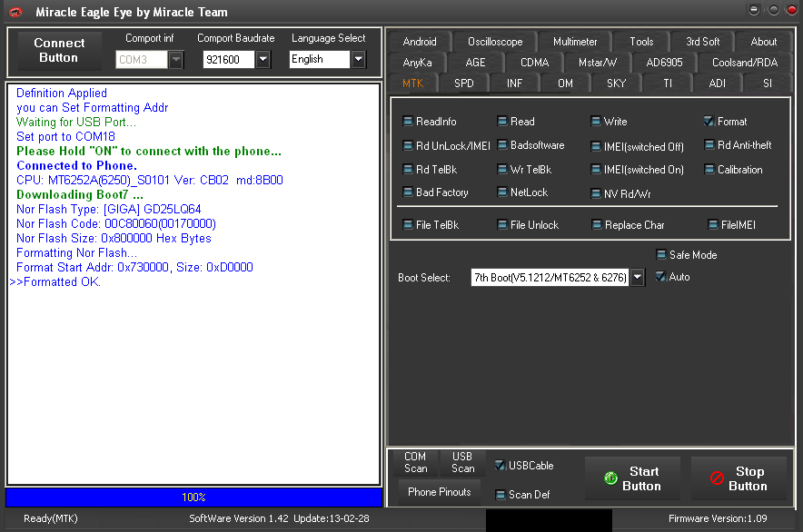
Task: Run a COM Scan
Action: click(415, 462)
